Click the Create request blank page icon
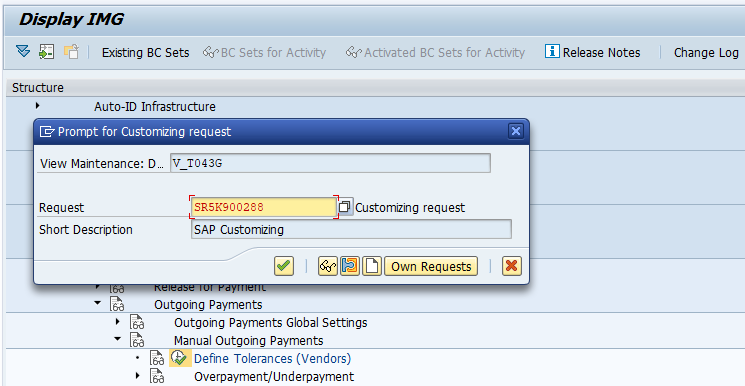The width and height of the screenshot is (745, 386). pos(372,266)
